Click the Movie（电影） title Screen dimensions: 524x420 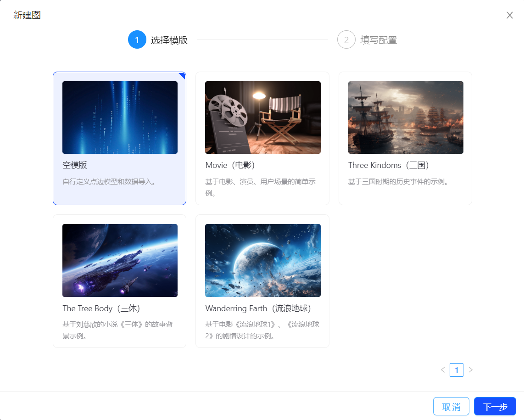pyautogui.click(x=230, y=165)
